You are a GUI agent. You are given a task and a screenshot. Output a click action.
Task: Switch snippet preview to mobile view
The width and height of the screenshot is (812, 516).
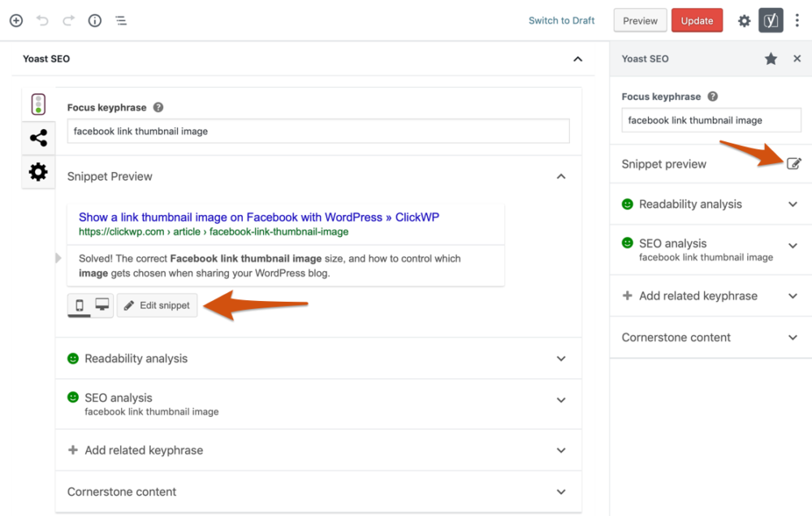click(x=80, y=305)
